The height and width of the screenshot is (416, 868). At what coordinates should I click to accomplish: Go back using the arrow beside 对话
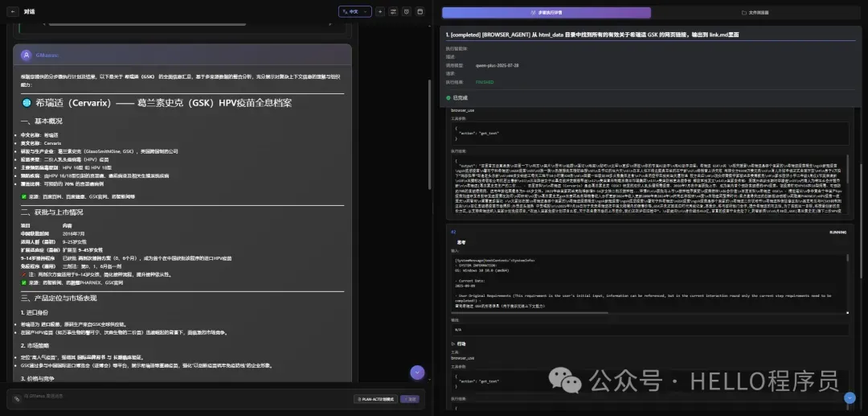tap(14, 11)
